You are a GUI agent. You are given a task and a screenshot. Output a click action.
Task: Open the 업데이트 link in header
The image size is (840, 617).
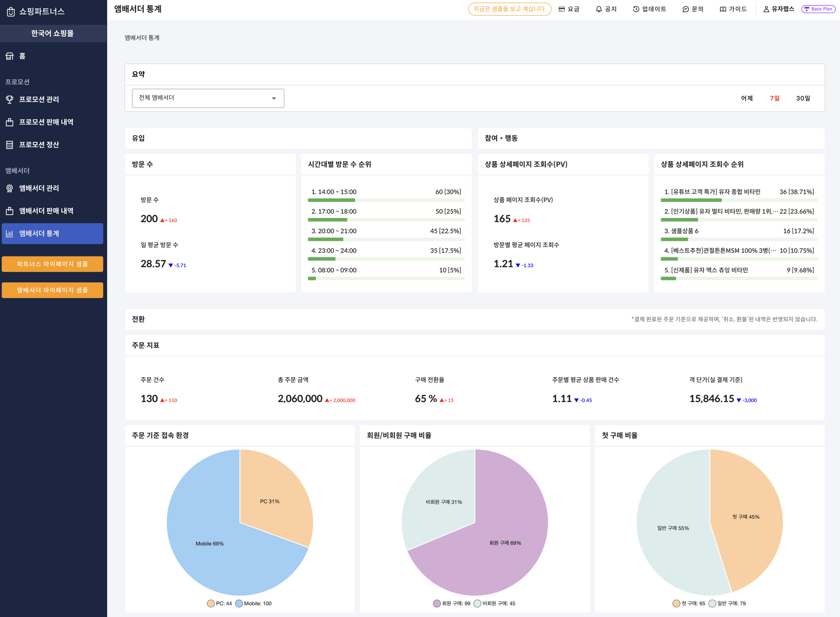pyautogui.click(x=649, y=9)
